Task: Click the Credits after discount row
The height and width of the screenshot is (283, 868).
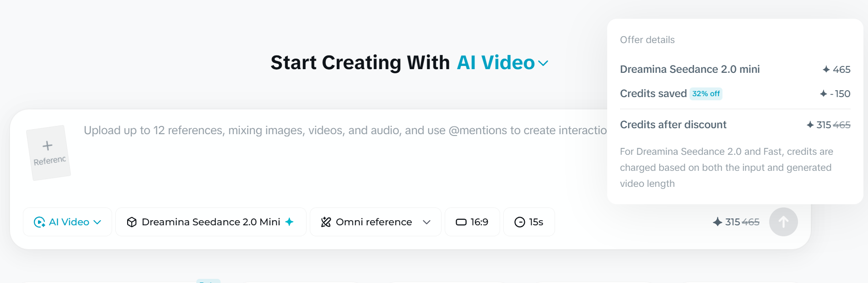Action: click(x=735, y=125)
